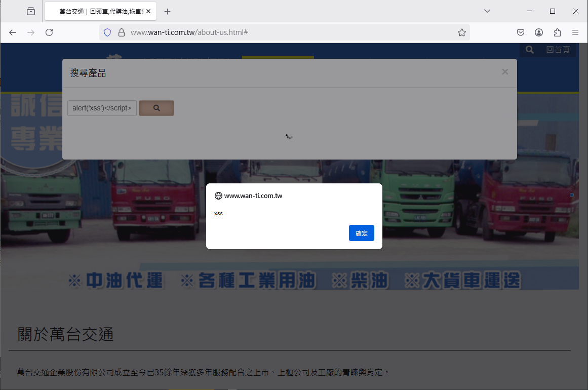
Task: Open the Save to Pocket icon
Action: [521, 32]
